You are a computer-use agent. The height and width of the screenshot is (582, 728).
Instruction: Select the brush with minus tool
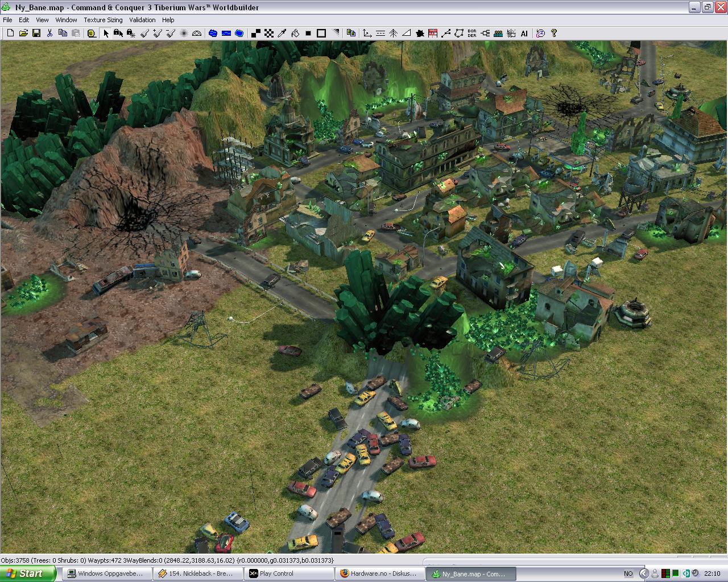point(170,33)
